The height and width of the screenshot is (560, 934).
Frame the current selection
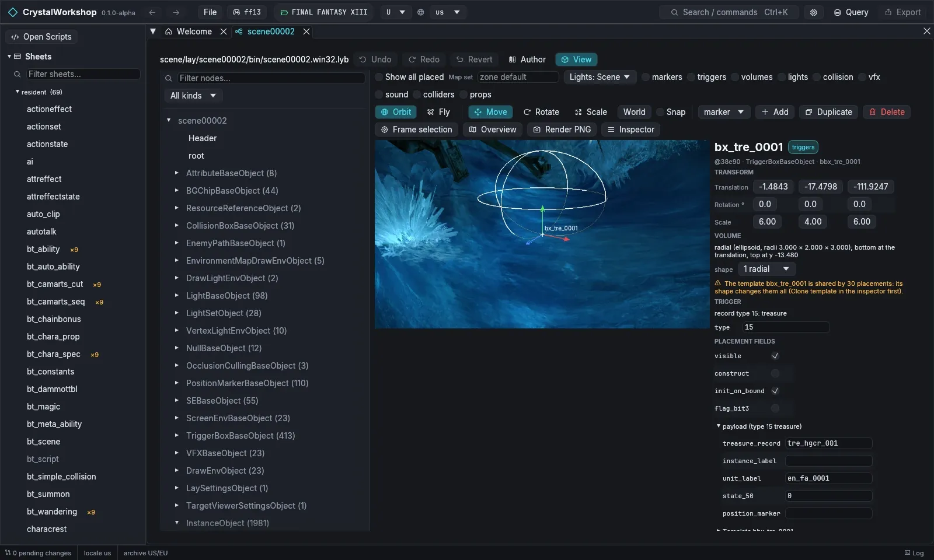point(417,129)
